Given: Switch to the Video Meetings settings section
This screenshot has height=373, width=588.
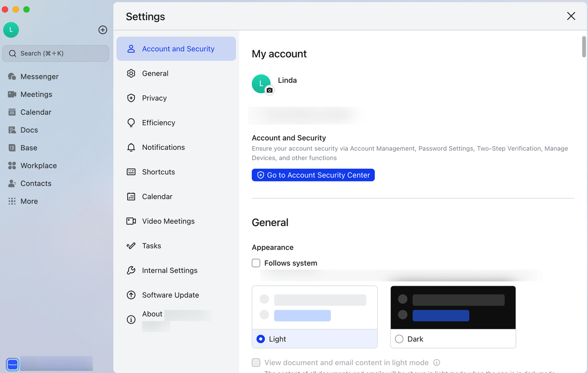Looking at the screenshot, I should coord(168,221).
